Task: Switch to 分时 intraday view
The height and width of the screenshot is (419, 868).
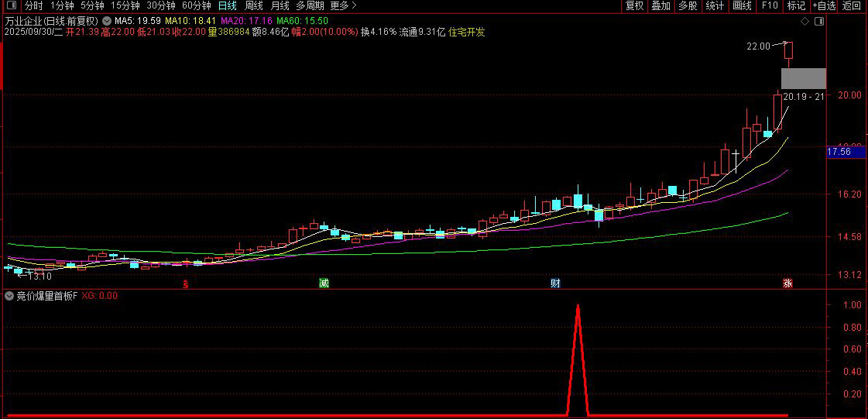Action: [34, 6]
